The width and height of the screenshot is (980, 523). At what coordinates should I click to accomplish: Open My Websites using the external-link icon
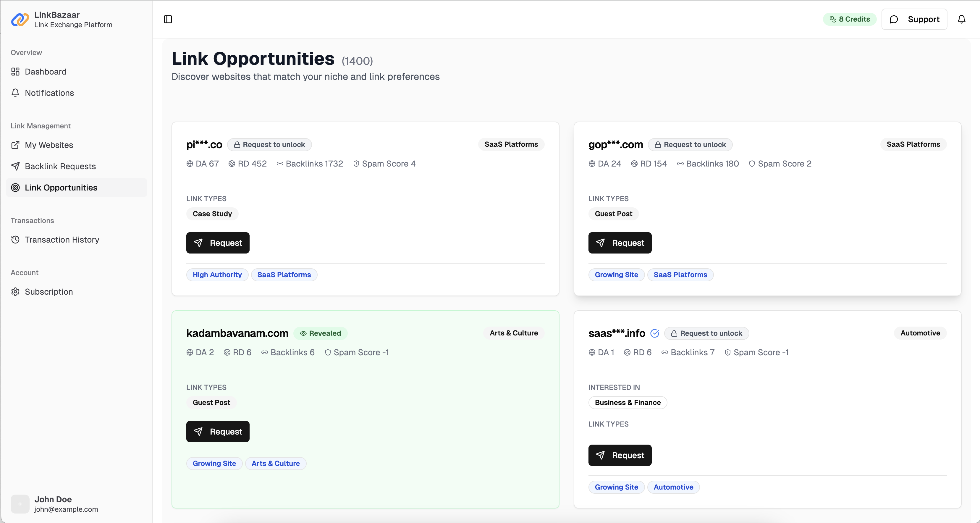16,145
